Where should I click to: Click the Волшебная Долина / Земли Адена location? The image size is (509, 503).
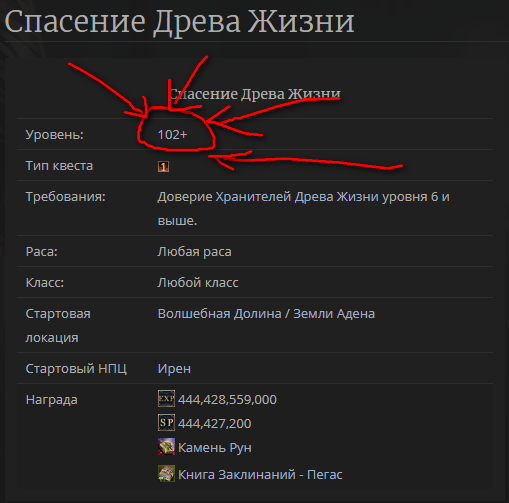tap(266, 314)
